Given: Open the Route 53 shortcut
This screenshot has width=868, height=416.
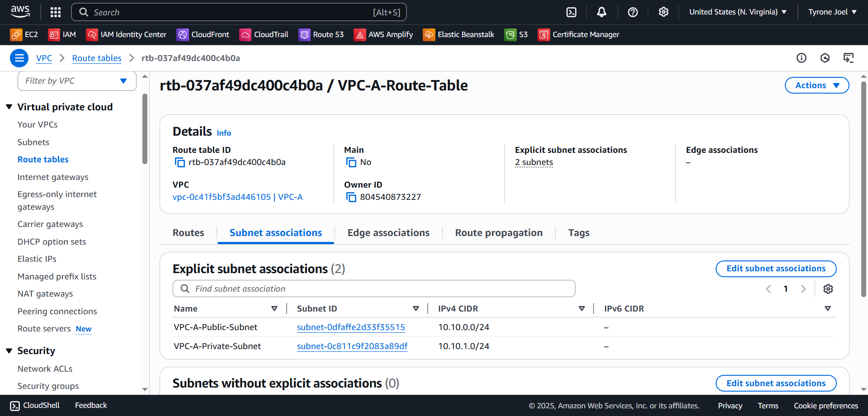Looking at the screenshot, I should click(321, 35).
